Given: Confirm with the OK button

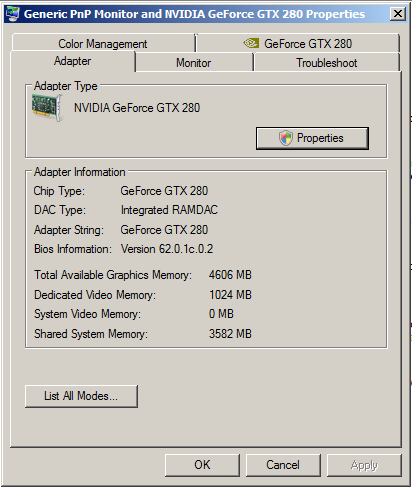Looking at the screenshot, I should pos(202,465).
